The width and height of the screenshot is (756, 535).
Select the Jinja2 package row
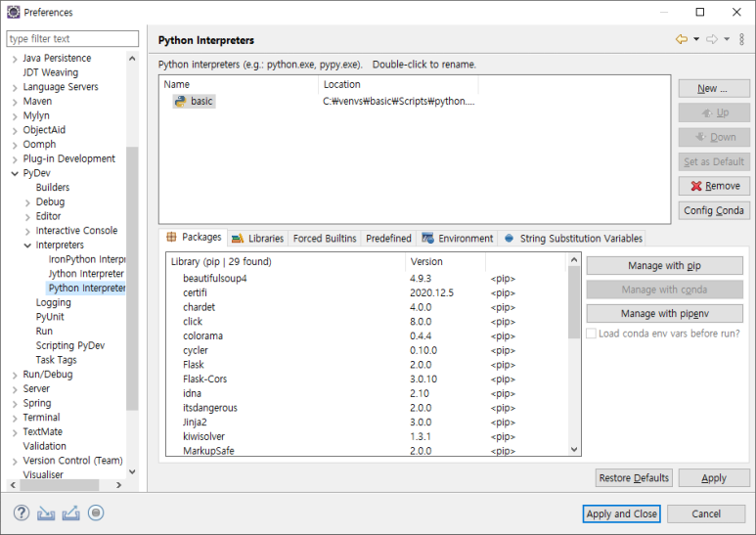367,423
